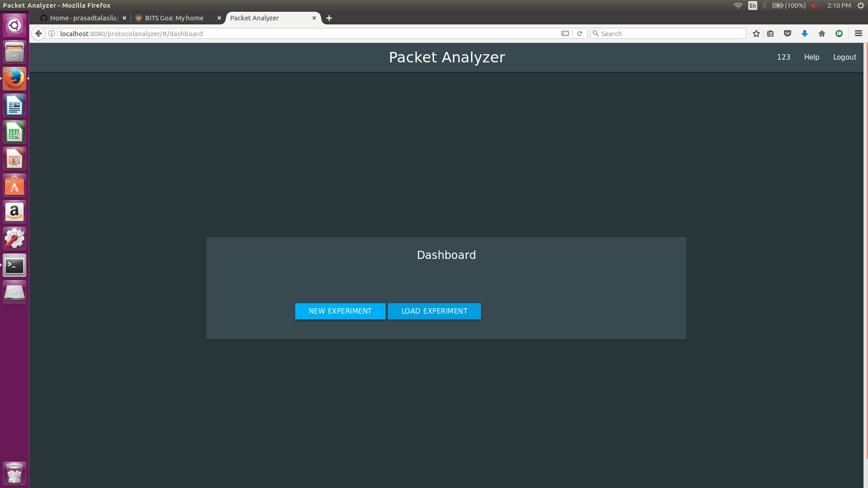The height and width of the screenshot is (488, 868).
Task: Open the bookmarks list icon
Action: point(771,33)
